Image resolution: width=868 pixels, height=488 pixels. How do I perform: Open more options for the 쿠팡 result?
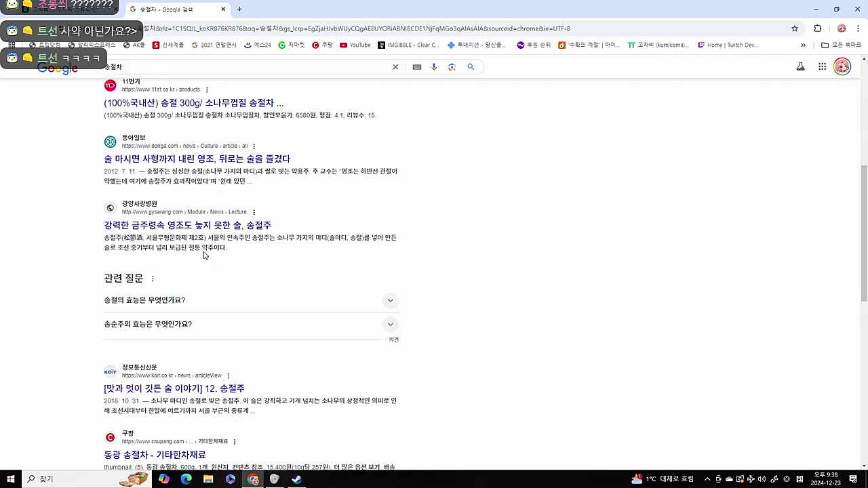[x=234, y=442]
